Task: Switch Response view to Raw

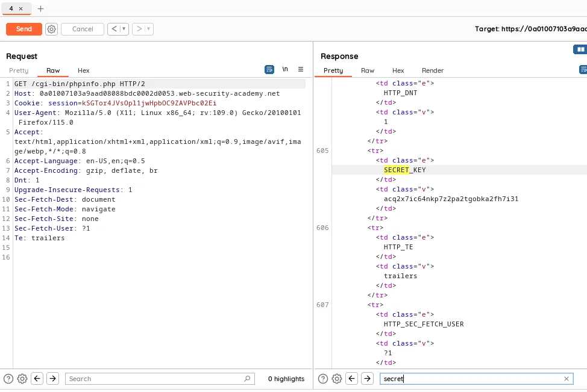Action: pos(368,70)
